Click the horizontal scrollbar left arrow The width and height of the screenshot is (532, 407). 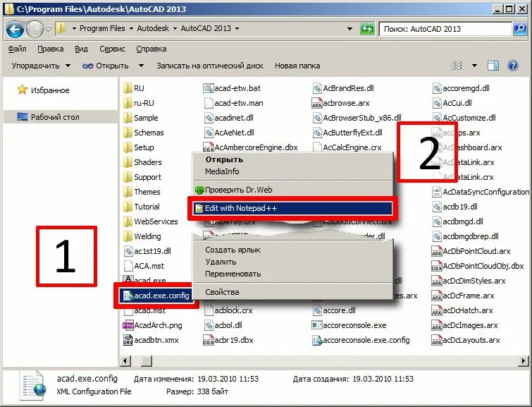coord(125,360)
